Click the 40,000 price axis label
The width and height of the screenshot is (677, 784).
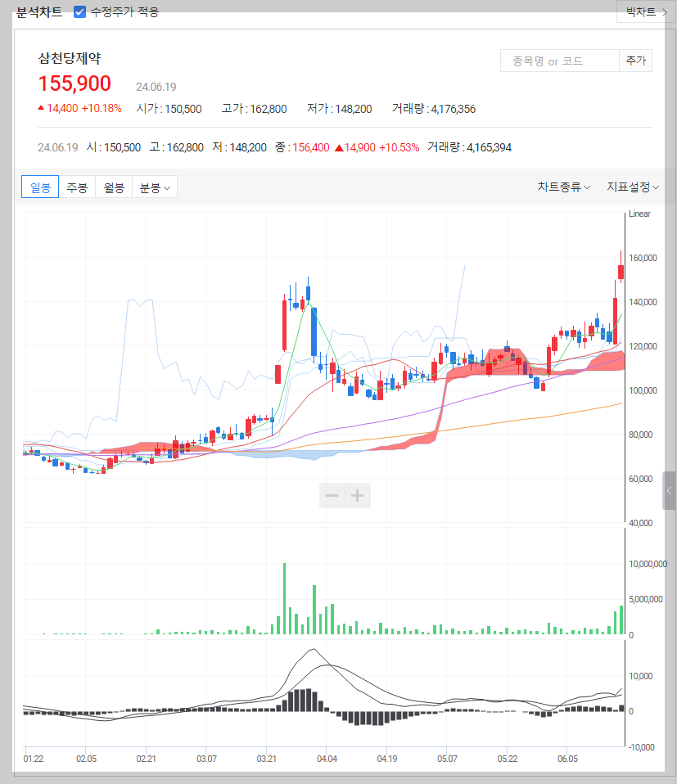[x=640, y=523]
